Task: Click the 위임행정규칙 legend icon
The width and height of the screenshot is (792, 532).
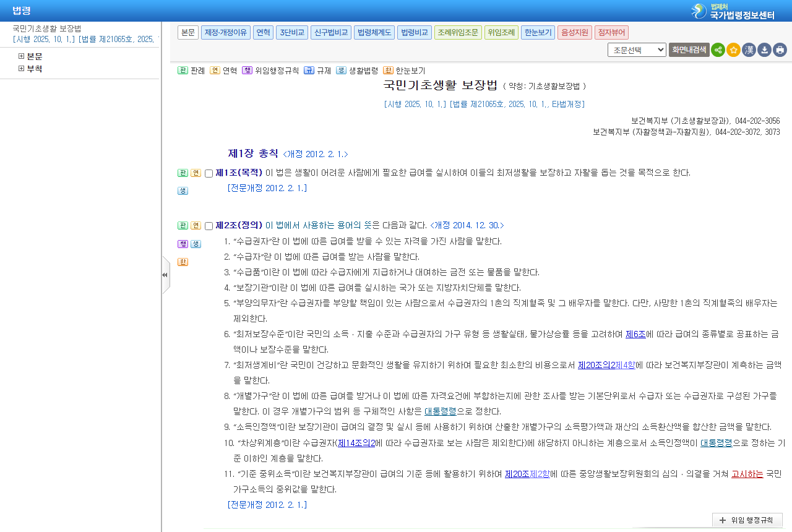Action: click(247, 71)
